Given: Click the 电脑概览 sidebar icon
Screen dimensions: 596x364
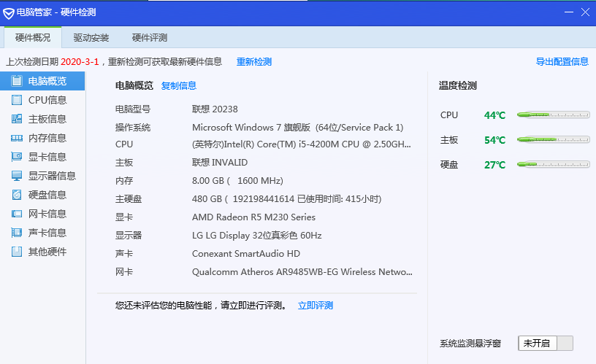Looking at the screenshot, I should 17,81.
